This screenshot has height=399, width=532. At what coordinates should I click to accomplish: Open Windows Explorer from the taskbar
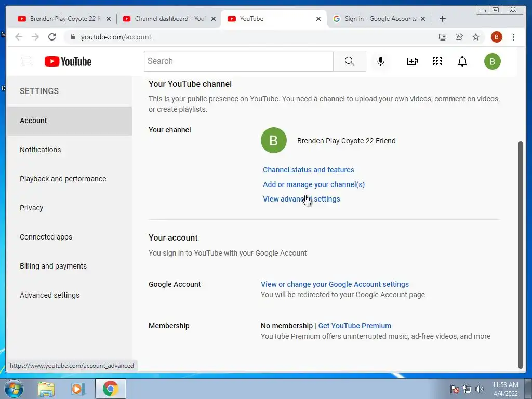click(46, 389)
